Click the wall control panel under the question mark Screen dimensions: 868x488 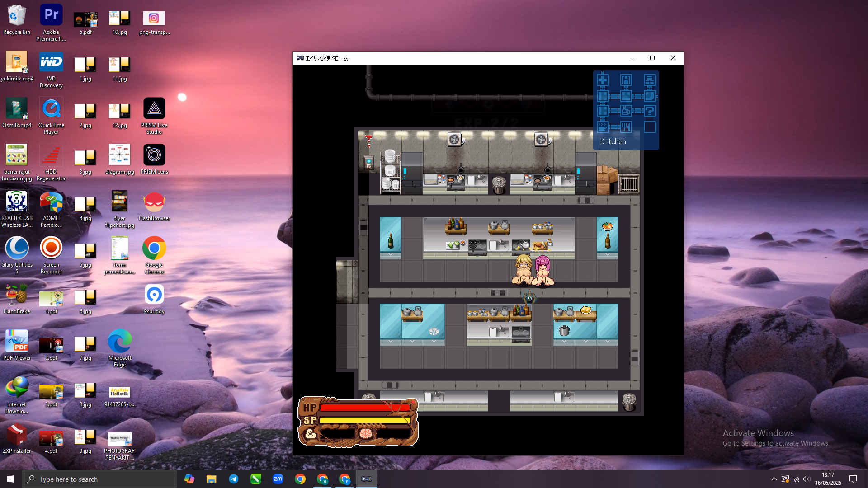pos(369,163)
